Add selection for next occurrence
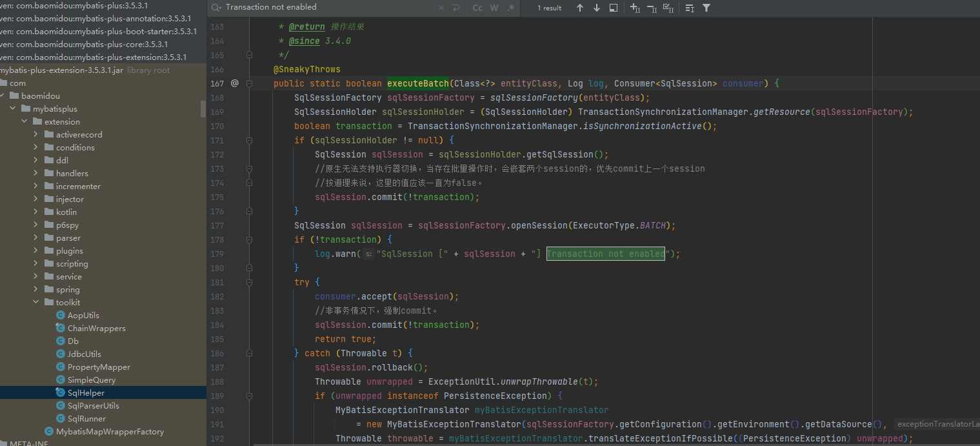The image size is (980, 446). click(635, 8)
